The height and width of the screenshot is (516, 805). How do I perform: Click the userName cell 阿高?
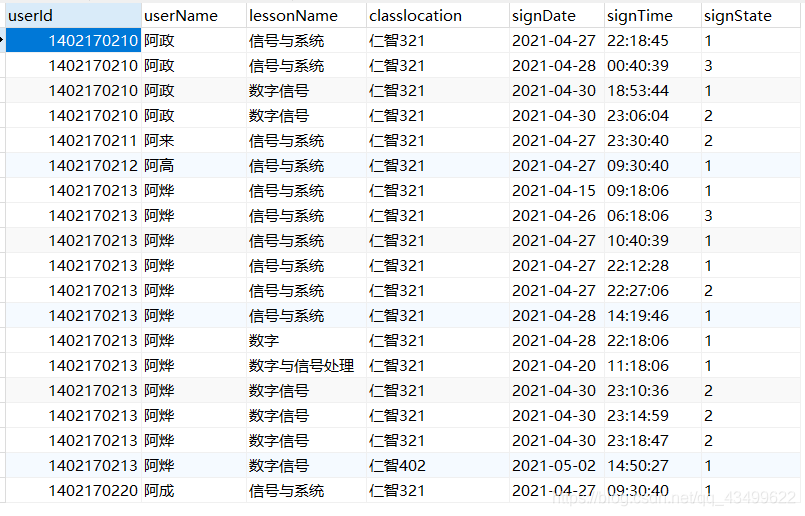(194, 166)
